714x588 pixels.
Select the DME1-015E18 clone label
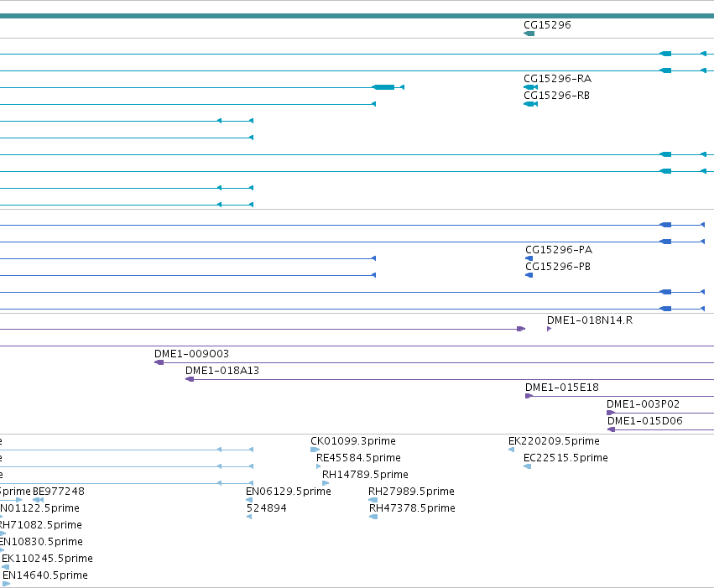[x=562, y=388]
